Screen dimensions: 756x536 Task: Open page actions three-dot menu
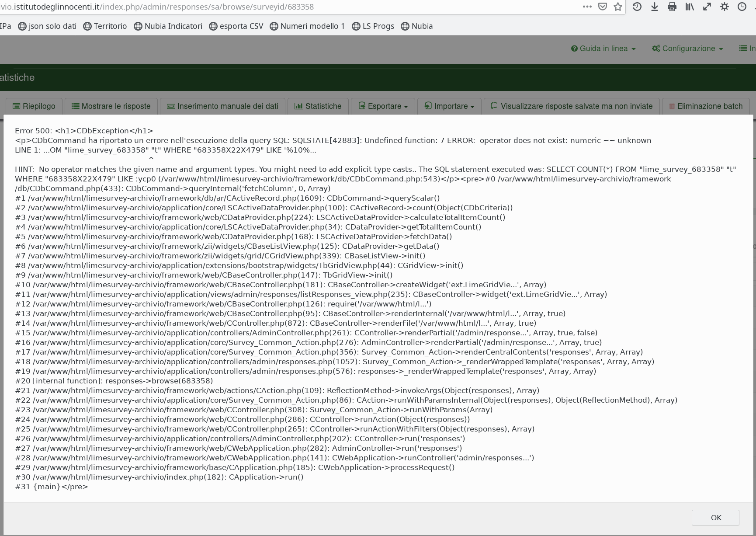click(x=587, y=7)
